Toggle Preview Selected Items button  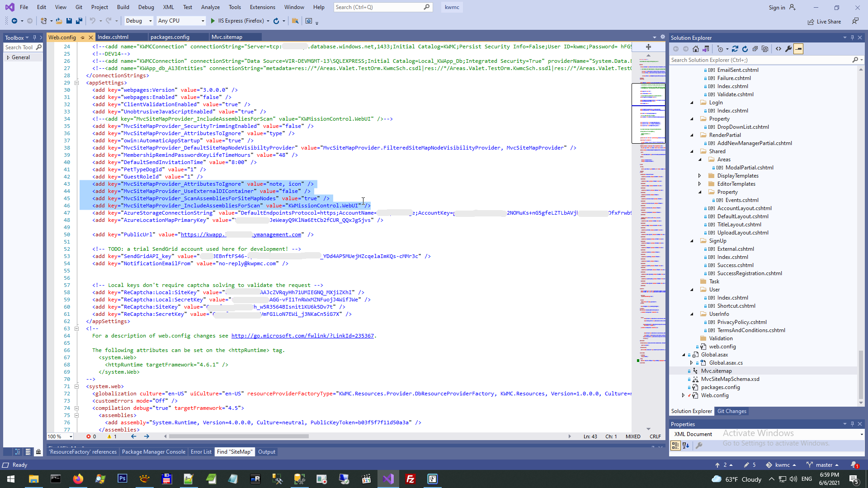798,49
